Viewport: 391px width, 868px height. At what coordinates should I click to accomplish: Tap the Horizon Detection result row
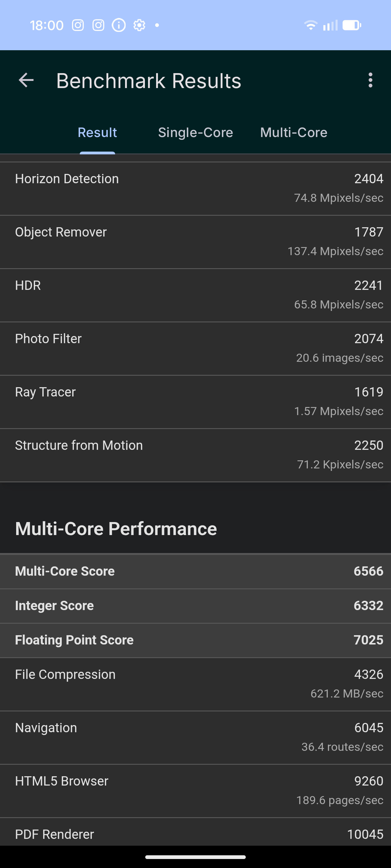click(x=195, y=188)
